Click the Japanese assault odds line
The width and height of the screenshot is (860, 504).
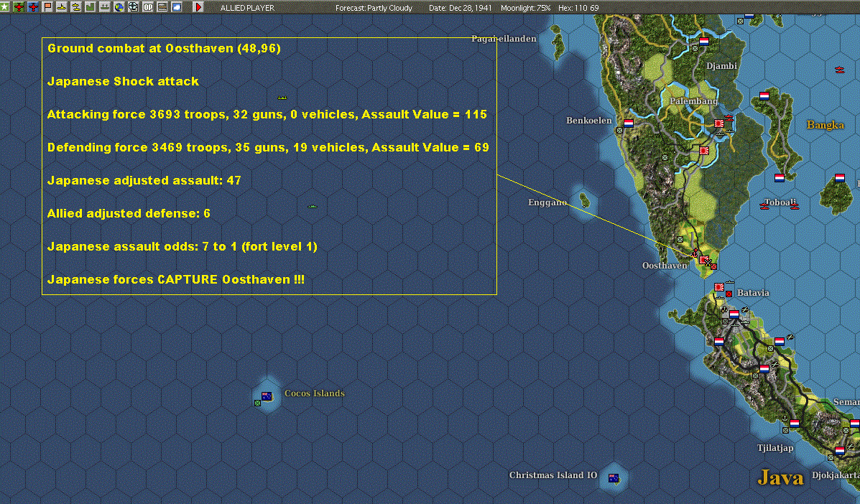pyautogui.click(x=182, y=246)
